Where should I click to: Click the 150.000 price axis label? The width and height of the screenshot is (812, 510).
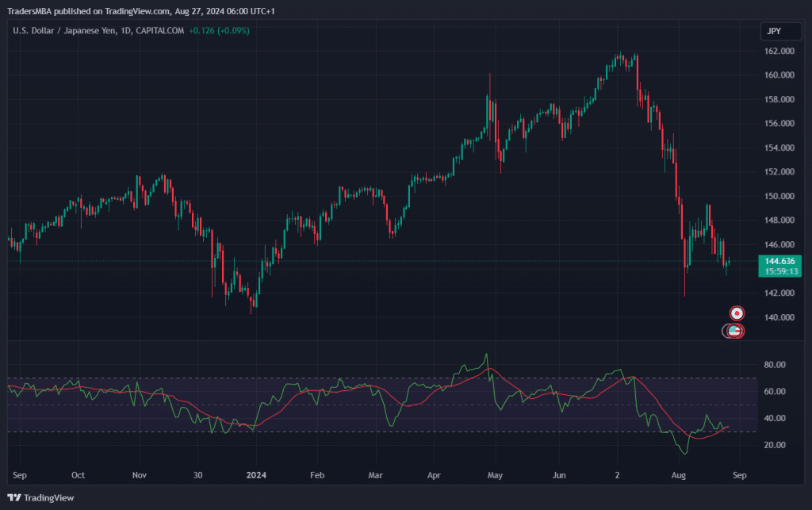[x=779, y=196]
